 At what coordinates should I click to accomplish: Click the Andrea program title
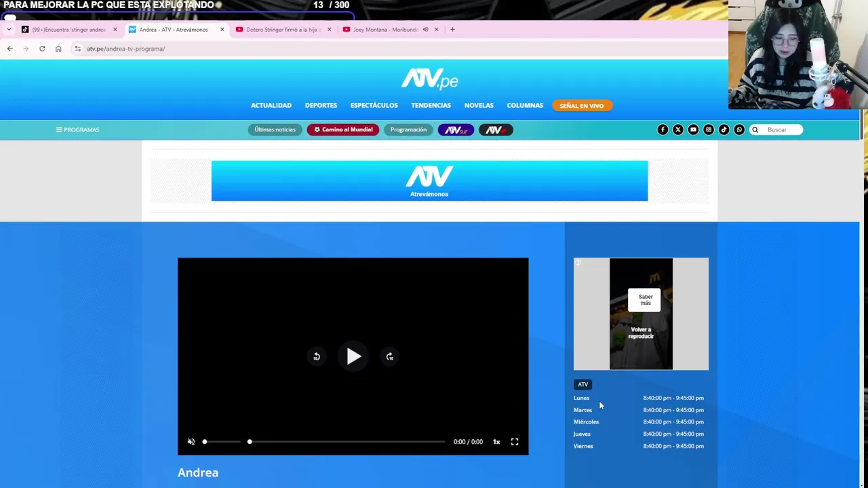(x=198, y=472)
